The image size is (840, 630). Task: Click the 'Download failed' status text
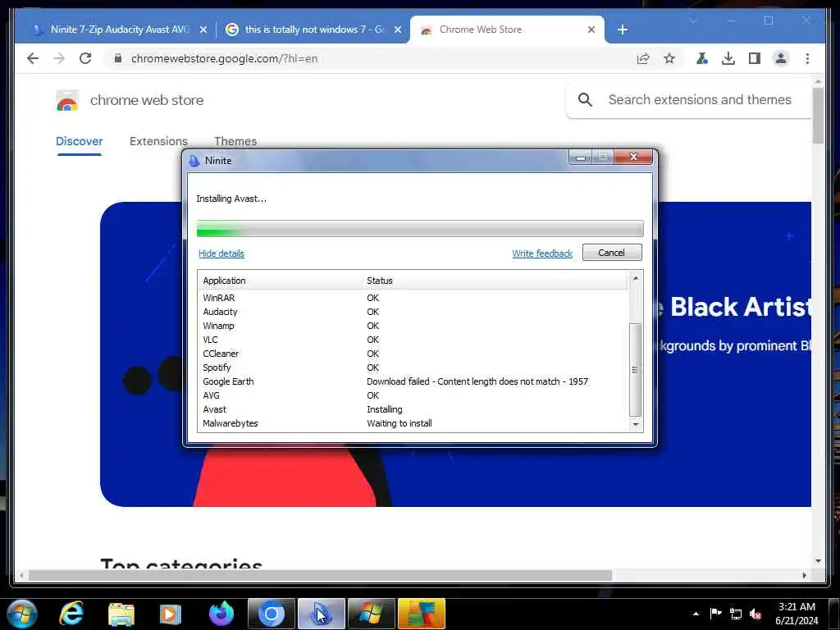pyautogui.click(x=477, y=381)
